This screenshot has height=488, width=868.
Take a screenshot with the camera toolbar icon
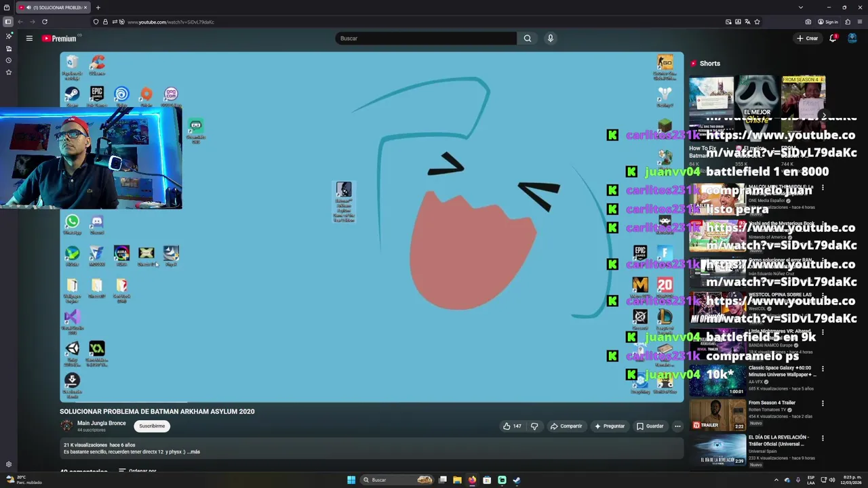(810, 22)
